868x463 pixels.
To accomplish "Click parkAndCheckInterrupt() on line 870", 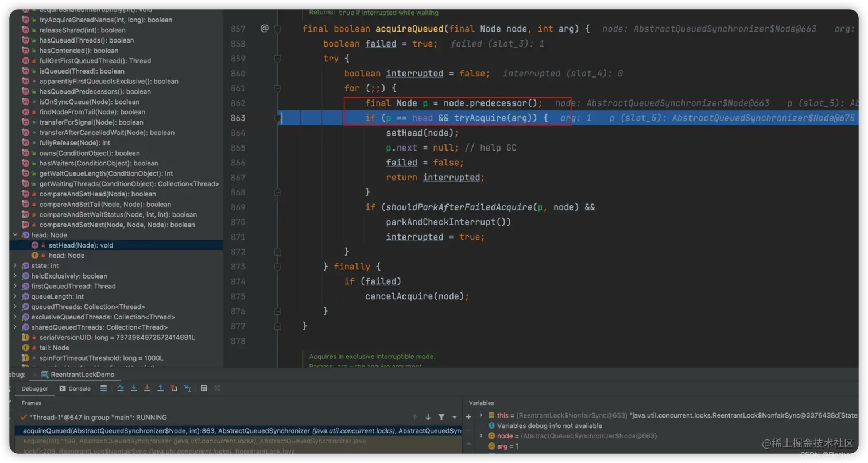I will coord(448,222).
